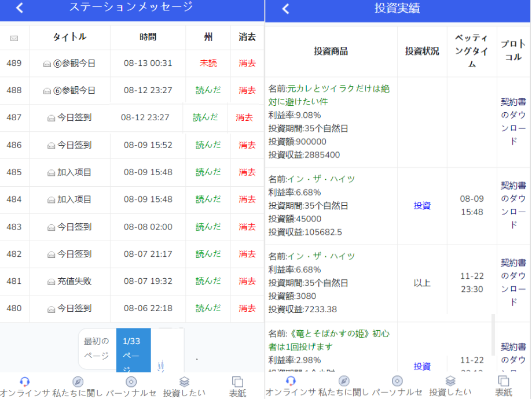Screen dimensions: 532x399
Task: Click the タイトル column header
Action: point(70,37)
